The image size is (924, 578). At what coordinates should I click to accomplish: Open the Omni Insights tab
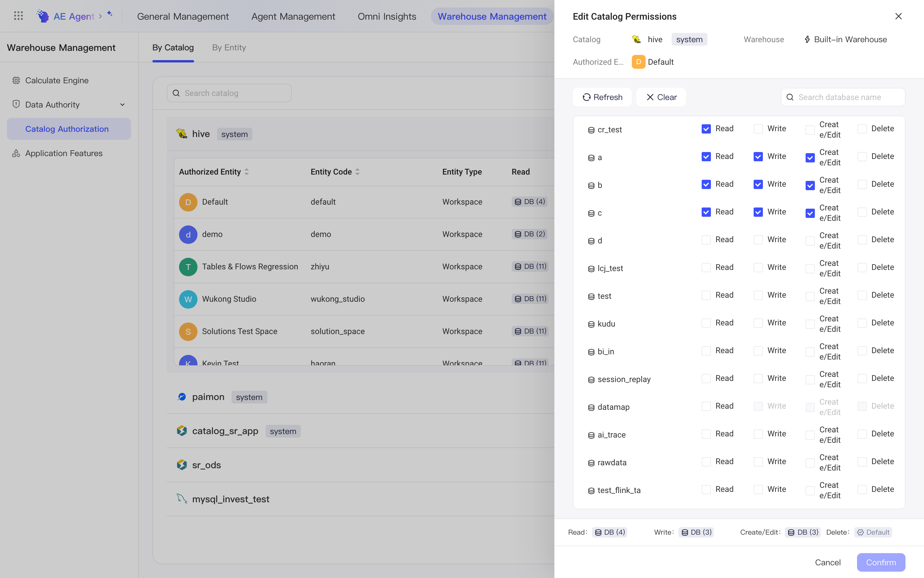(387, 16)
